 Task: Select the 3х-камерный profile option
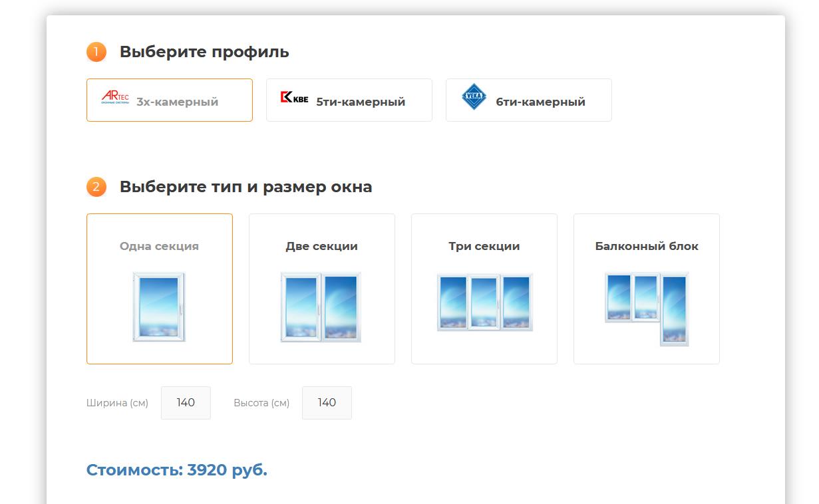[x=177, y=102]
